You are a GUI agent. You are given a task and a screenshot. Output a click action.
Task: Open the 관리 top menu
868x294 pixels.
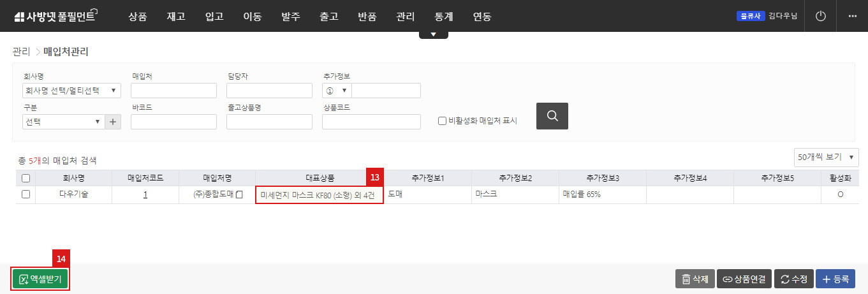(x=405, y=17)
